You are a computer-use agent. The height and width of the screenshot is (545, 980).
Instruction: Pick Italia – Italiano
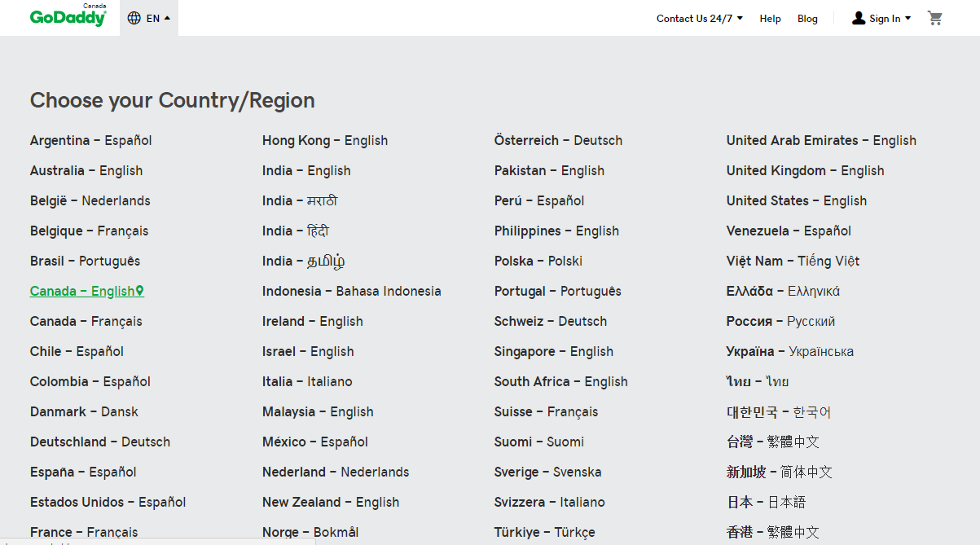307,381
